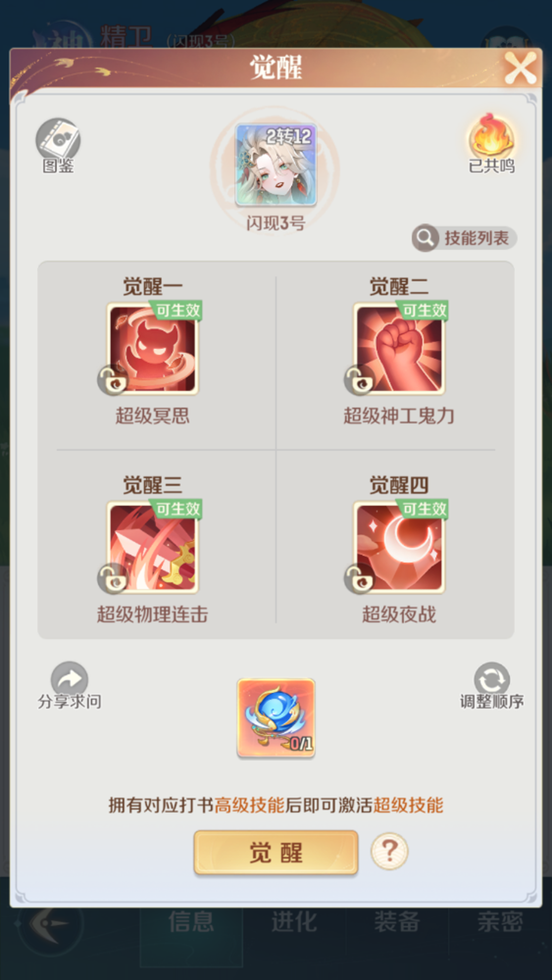Tap the 闪现3号 character portrait
Viewport: 552px width, 980px height.
(276, 164)
